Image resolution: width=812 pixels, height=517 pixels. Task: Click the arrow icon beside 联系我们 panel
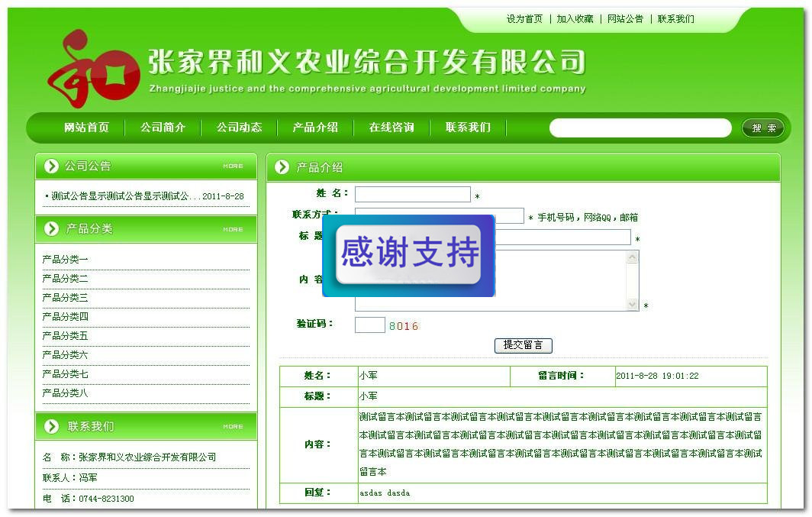pos(51,427)
